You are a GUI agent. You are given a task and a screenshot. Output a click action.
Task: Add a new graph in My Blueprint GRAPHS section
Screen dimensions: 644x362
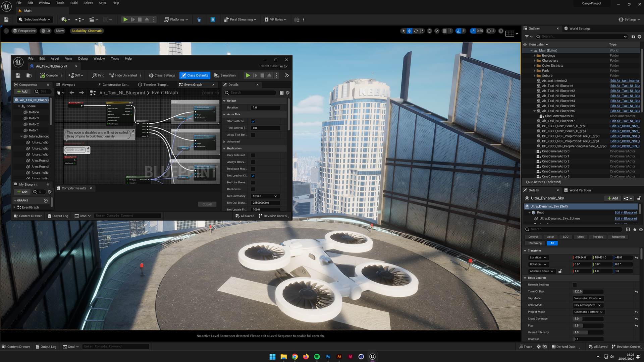point(46,200)
